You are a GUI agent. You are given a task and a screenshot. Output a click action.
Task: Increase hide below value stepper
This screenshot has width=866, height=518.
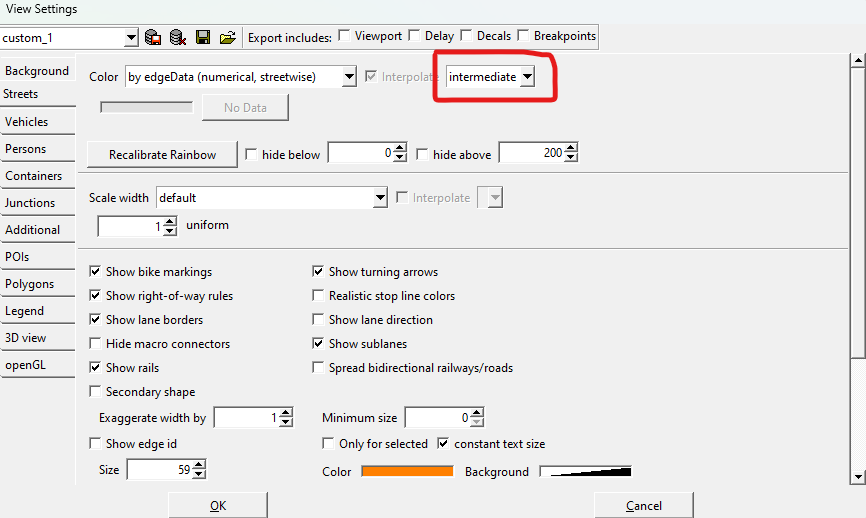pyautogui.click(x=401, y=148)
